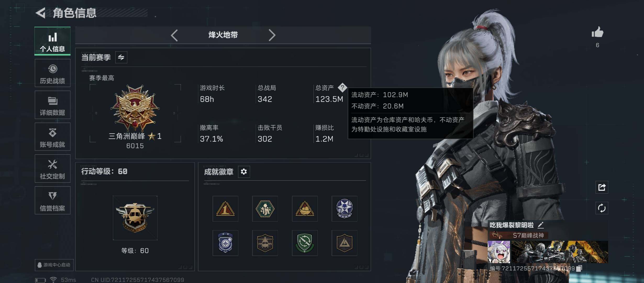The width and height of the screenshot is (644, 283).
Task: Rotate character with the refresh icon
Action: point(602,208)
